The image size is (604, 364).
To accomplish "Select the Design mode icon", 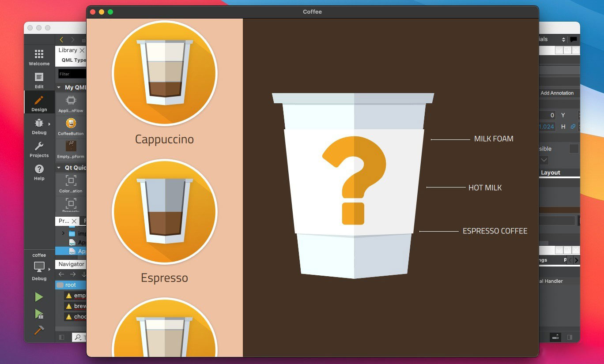I will (39, 103).
